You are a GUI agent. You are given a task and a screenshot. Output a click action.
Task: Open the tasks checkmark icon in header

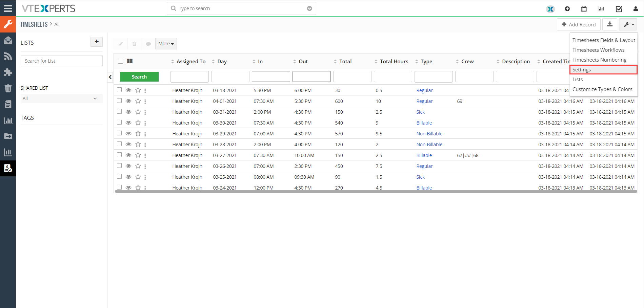coord(619,9)
